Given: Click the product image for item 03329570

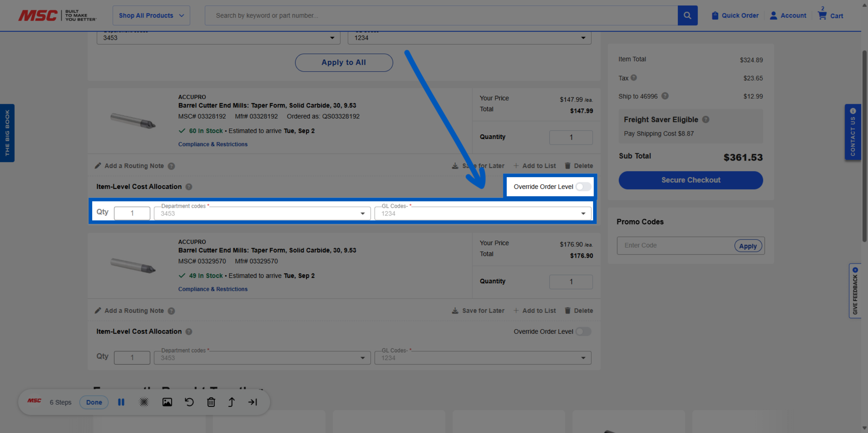Looking at the screenshot, I should point(133,266).
